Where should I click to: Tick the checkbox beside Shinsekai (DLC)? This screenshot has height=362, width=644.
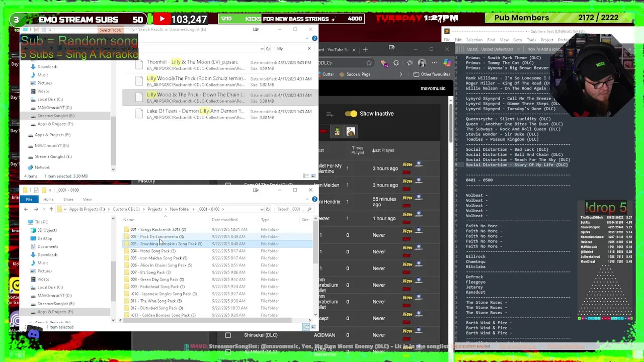pyautogui.click(x=228, y=335)
